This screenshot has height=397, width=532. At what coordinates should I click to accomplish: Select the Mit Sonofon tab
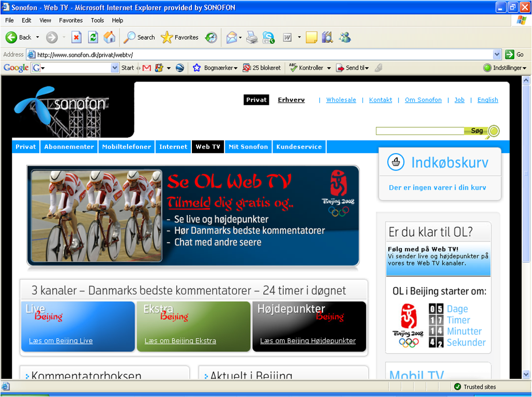[248, 147]
